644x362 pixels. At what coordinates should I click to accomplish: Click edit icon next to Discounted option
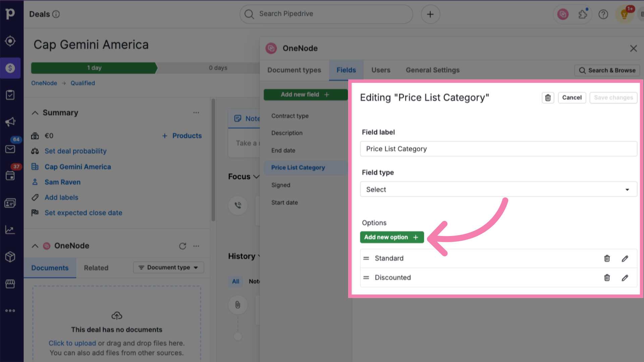tap(625, 278)
